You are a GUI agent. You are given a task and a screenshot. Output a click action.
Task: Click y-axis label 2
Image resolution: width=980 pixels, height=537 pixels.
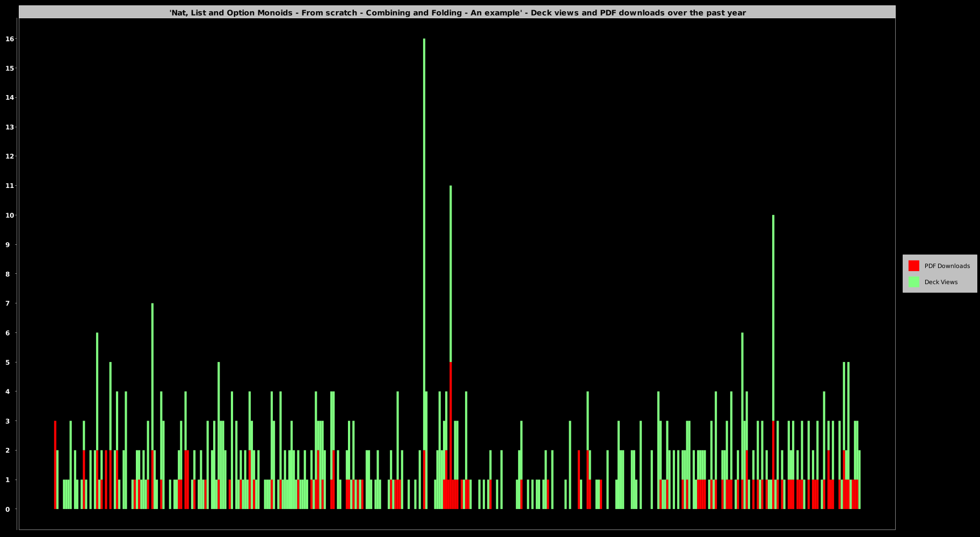coord(8,451)
